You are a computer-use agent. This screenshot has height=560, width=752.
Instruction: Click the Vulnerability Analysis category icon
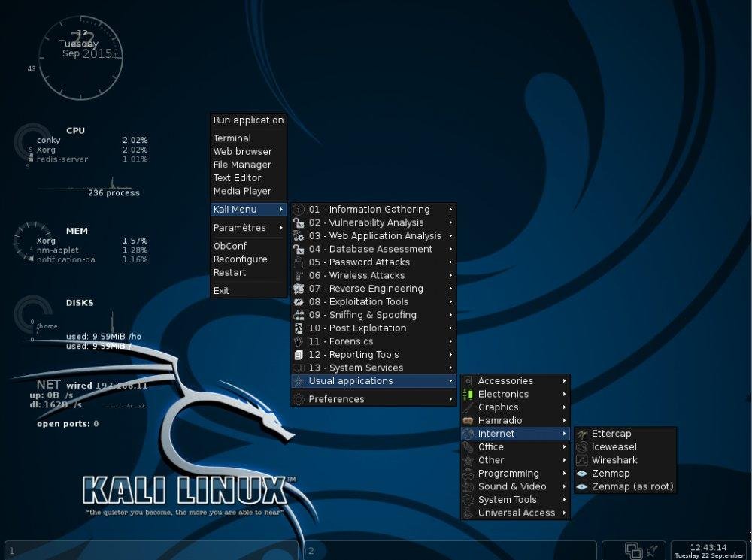(x=299, y=223)
